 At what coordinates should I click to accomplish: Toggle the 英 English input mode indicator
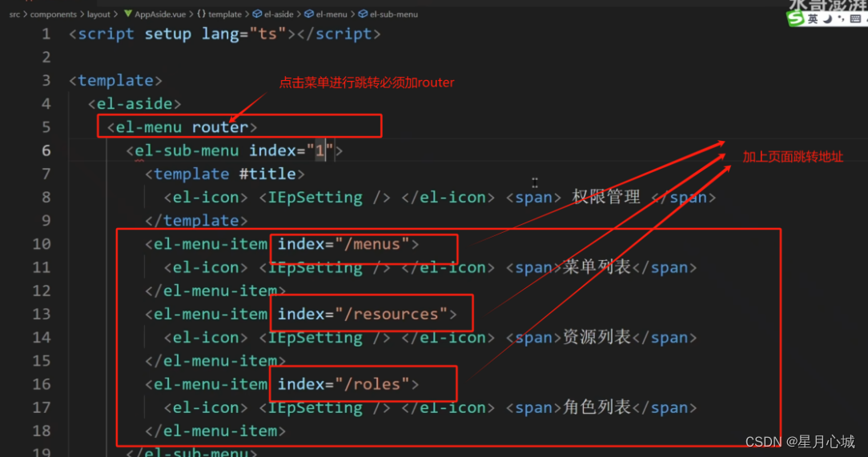tap(813, 19)
